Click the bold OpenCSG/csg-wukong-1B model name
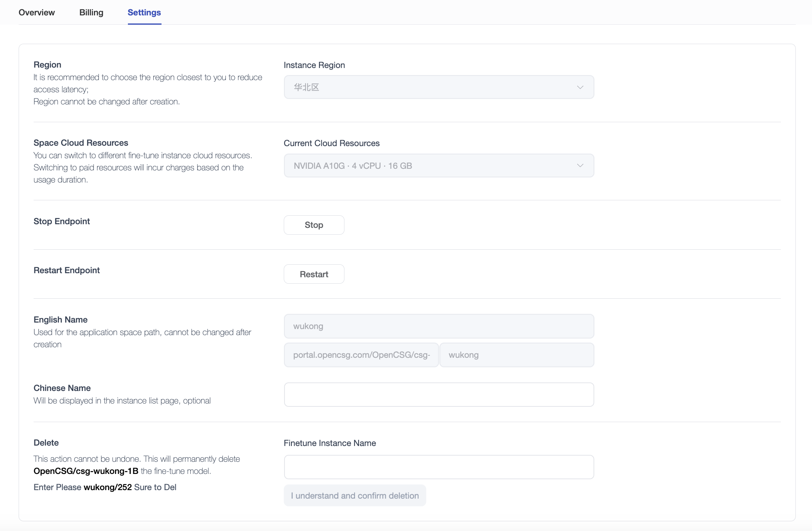Image resolution: width=812 pixels, height=531 pixels. pyautogui.click(x=86, y=471)
